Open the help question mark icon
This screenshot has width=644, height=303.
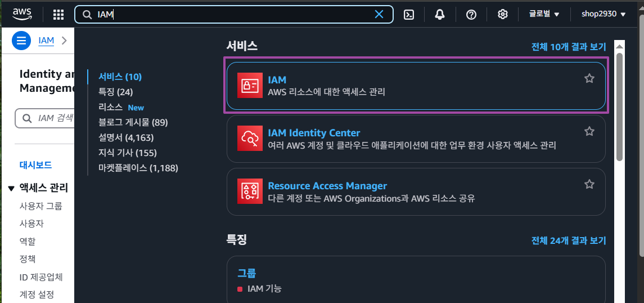pos(471,15)
